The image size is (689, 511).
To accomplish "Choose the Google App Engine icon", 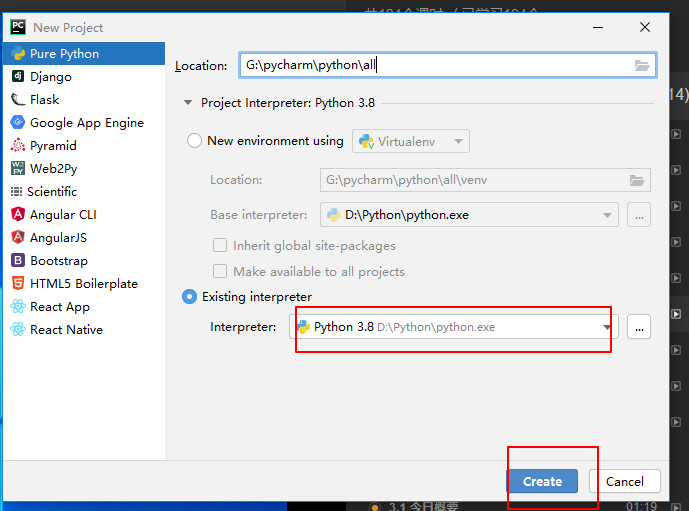I will pyautogui.click(x=18, y=123).
